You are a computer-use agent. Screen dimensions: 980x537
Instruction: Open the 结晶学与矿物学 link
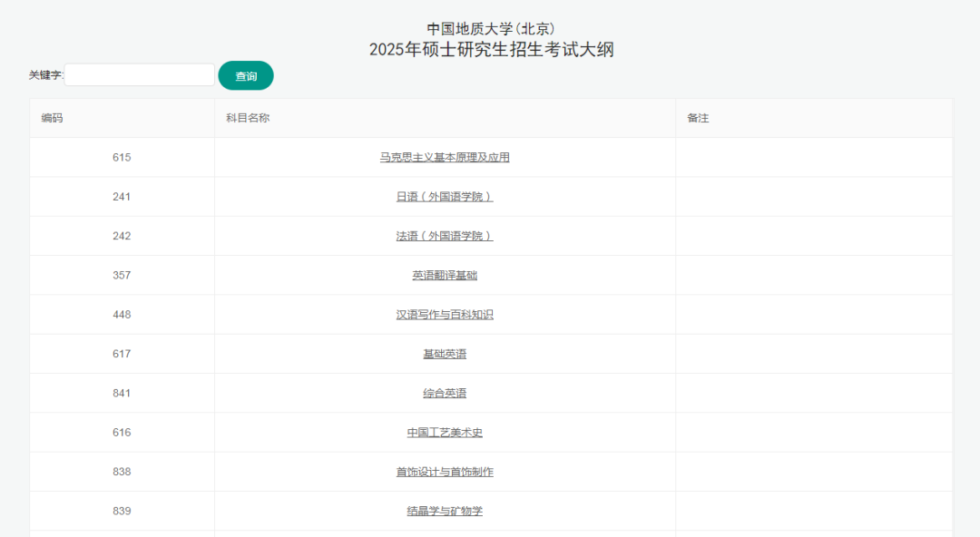[x=445, y=512]
